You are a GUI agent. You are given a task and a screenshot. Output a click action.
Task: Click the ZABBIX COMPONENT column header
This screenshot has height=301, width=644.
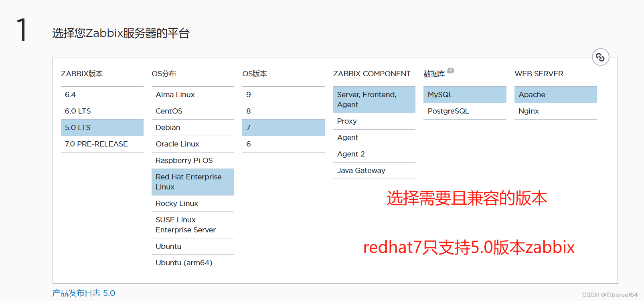click(372, 74)
